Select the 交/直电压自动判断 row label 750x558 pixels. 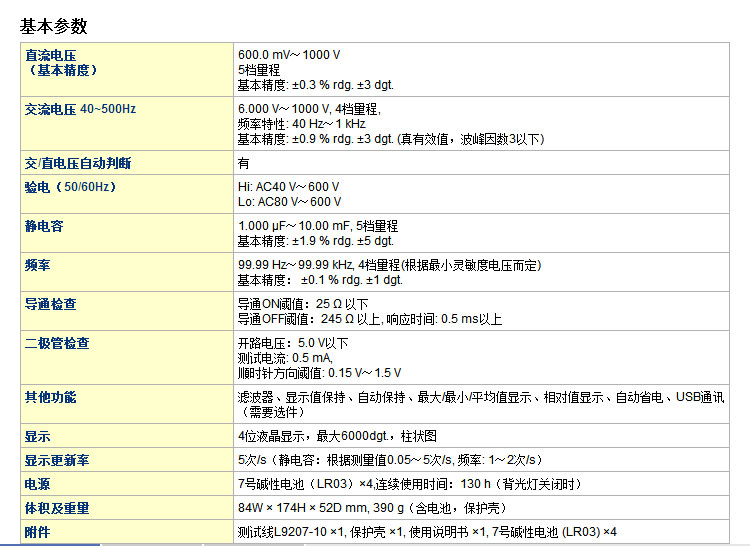tap(78, 163)
